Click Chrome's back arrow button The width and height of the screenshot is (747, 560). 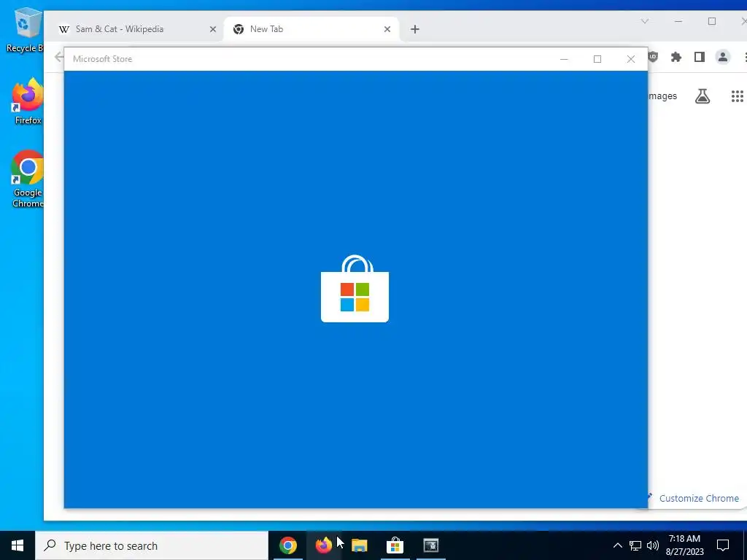point(58,57)
